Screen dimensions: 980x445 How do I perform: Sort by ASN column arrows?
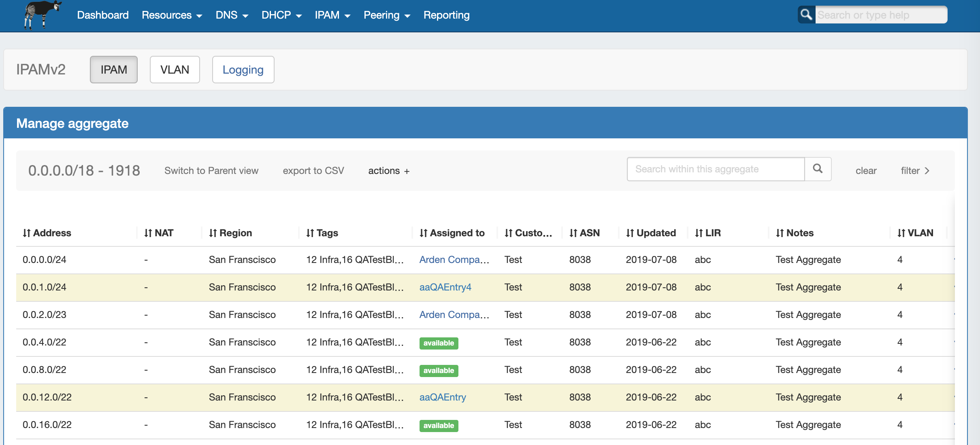point(573,233)
